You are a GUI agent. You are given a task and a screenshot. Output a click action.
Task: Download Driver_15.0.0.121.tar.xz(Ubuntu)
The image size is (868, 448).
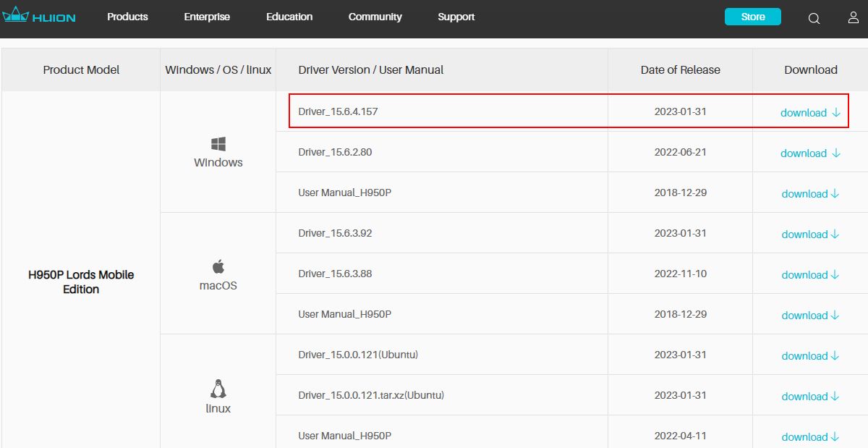(x=810, y=397)
